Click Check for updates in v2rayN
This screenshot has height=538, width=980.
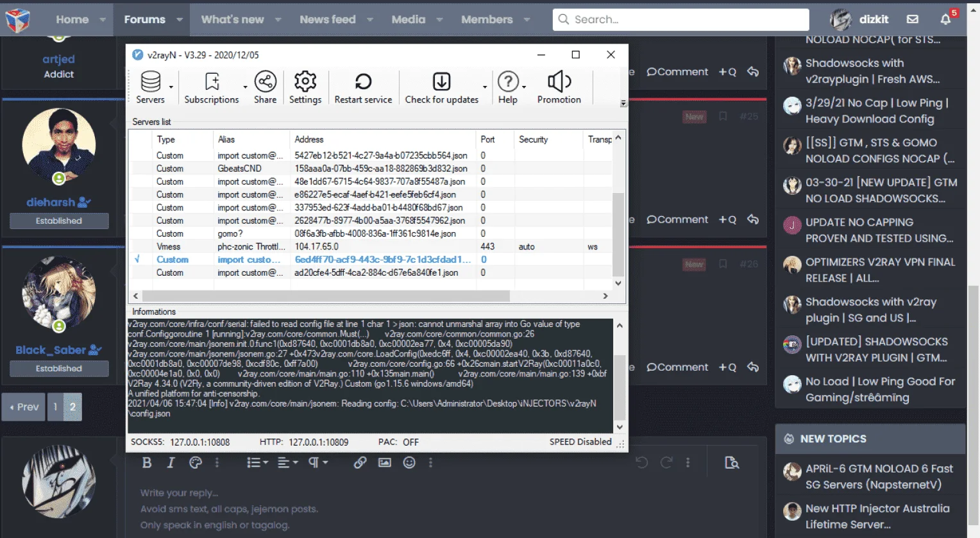(442, 87)
